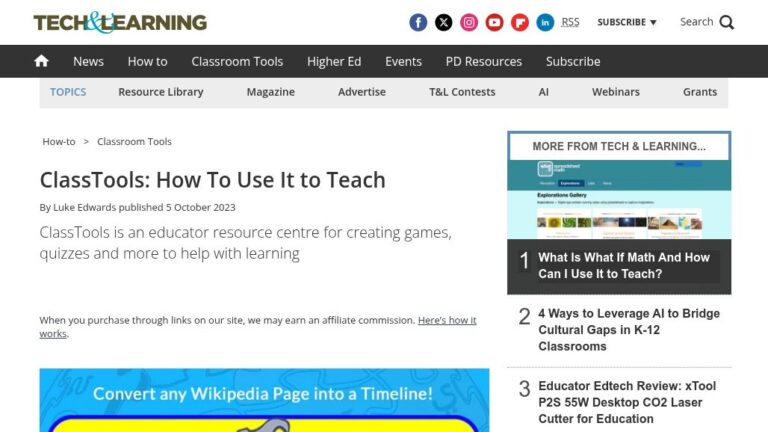Open the How to menu item
Image resolution: width=768 pixels, height=432 pixels.
(147, 61)
